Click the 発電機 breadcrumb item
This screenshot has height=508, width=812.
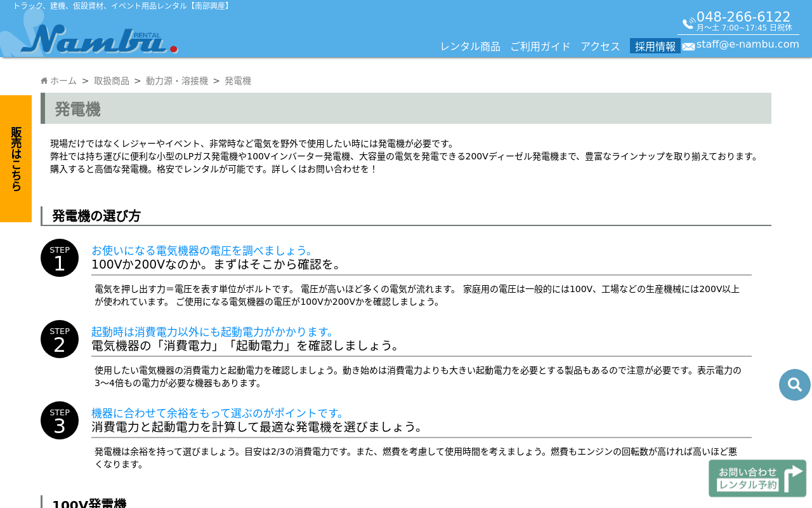click(x=238, y=81)
